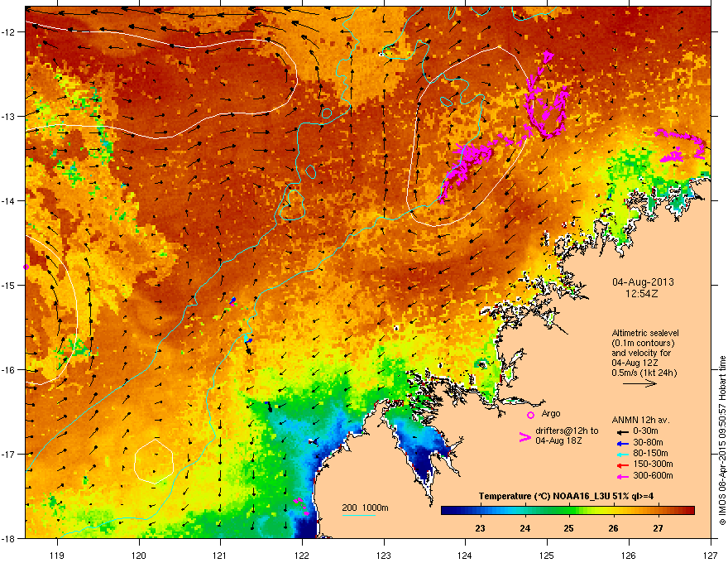Click the cyan 200 1000m depth contour sample line
Image resolution: width=728 pixels, height=563 pixels.
point(358,515)
